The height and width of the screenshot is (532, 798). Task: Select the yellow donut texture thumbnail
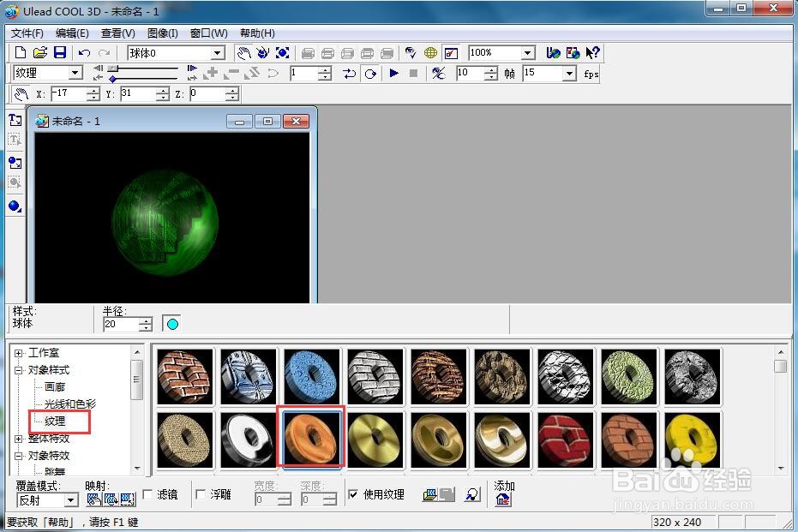(693, 440)
